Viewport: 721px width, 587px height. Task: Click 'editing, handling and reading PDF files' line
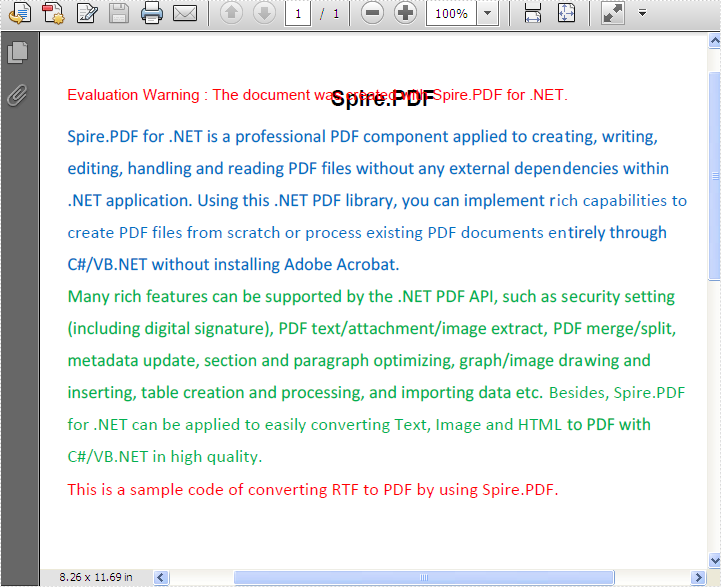pos(368,169)
